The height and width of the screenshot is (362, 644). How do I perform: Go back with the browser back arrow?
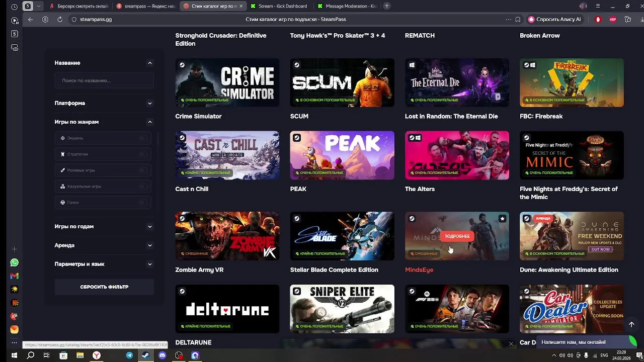[31, 19]
